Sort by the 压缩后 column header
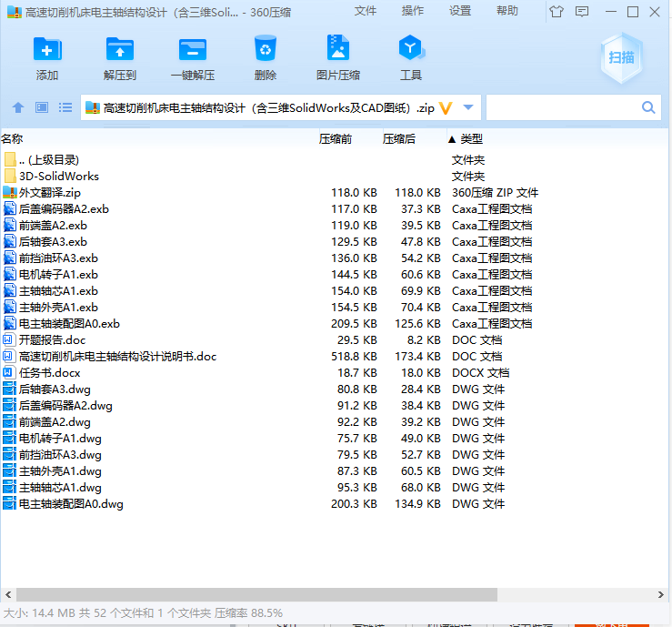Screen dimensions: 672x627 [x=399, y=139]
